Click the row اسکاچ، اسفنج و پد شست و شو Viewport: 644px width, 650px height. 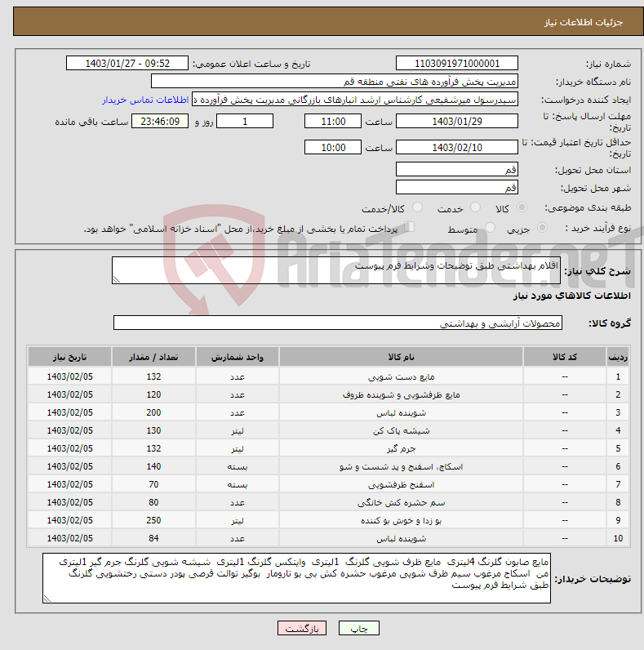[328, 466]
